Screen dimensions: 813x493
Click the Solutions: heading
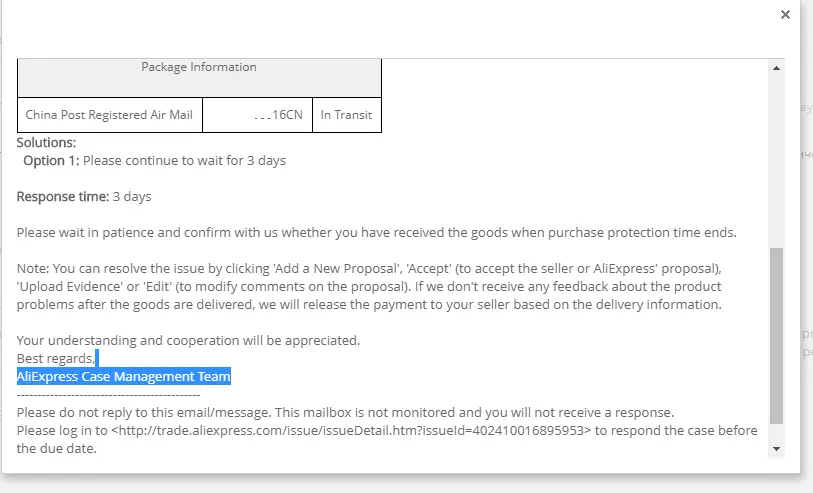[46, 143]
